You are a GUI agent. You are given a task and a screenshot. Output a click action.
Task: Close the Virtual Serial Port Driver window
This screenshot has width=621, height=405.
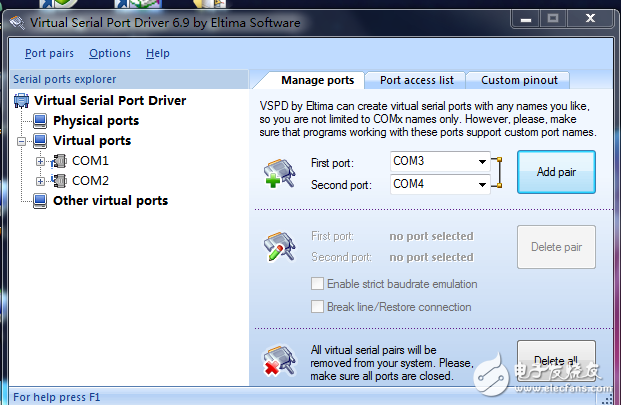590,19
